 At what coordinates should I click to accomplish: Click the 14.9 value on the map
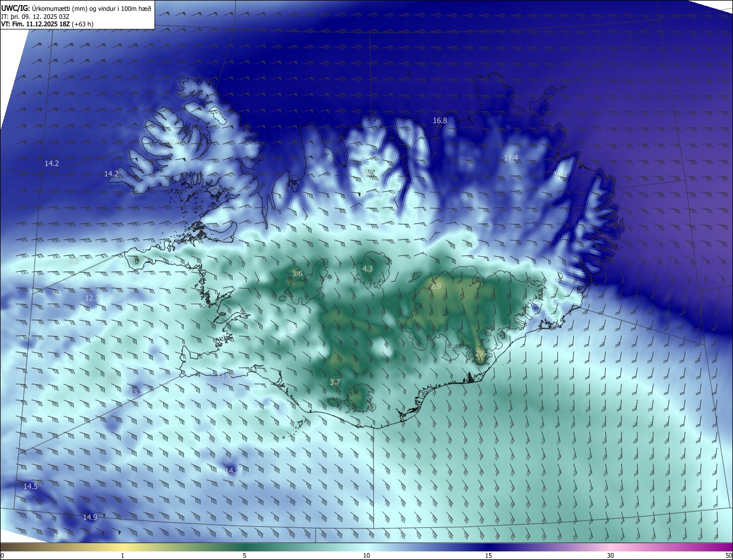click(90, 517)
